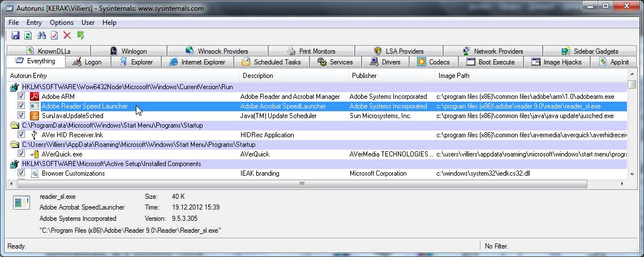This screenshot has width=644, height=257.
Task: Click the registry icon of Active Setup key
Action: click(15, 164)
